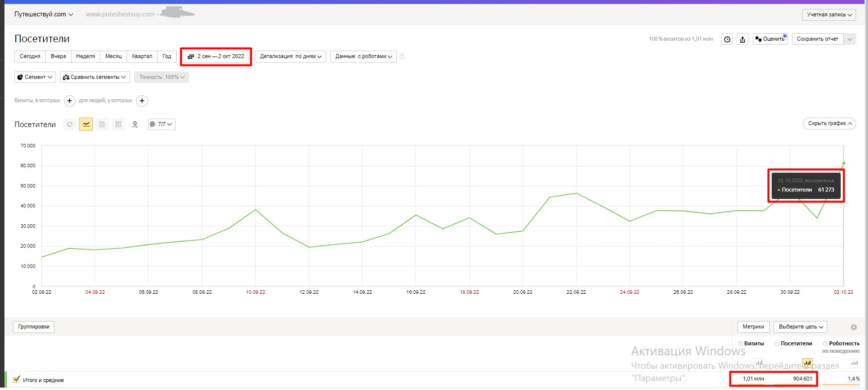Screen dimensions: 868x390
Task: Open the Сегмент dropdown
Action: 35,77
